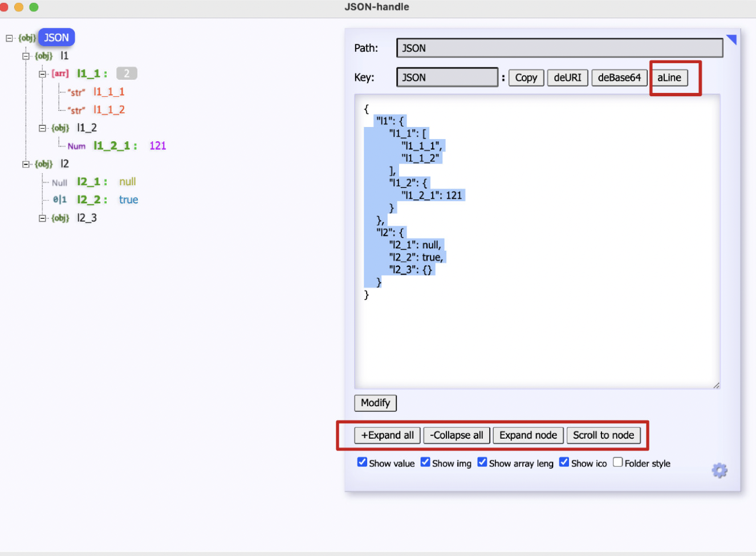This screenshot has height=556, width=756.
Task: Click the str type icon beside l1_1_2
Action: [76, 110]
